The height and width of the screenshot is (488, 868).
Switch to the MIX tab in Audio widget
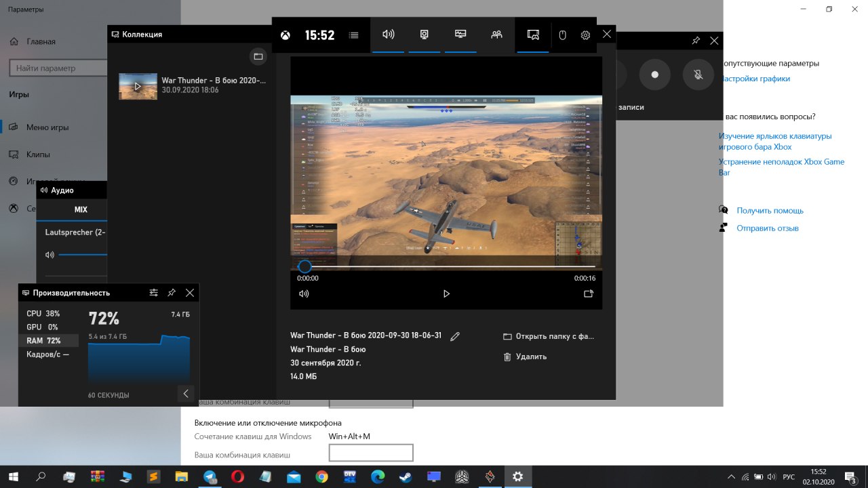81,210
